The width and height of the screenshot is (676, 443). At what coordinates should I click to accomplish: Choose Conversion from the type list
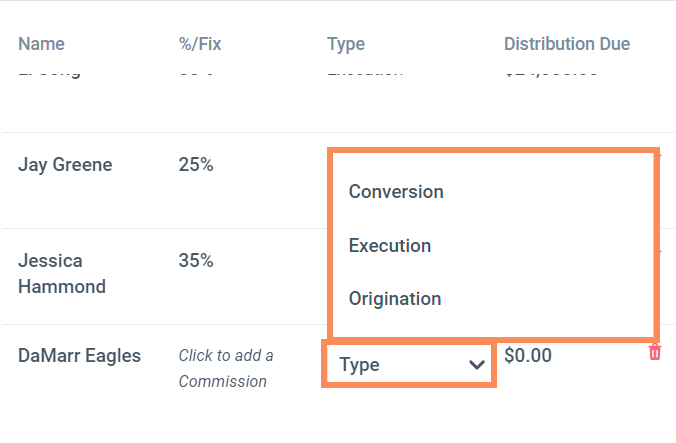[396, 191]
